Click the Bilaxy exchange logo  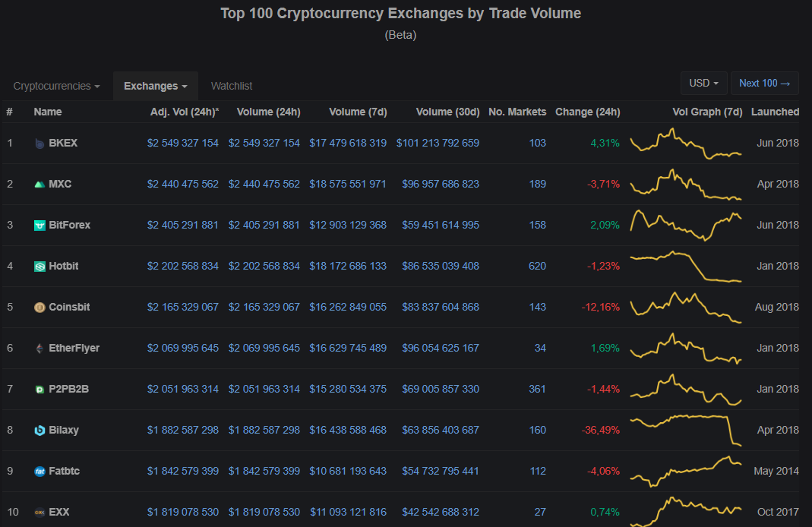click(x=39, y=430)
